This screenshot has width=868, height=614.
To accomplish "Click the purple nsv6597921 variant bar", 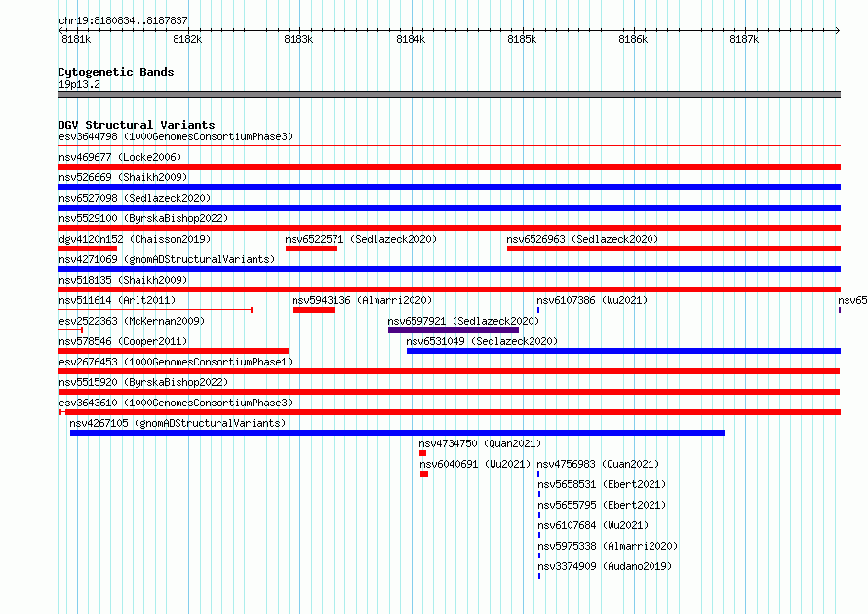I will point(454,330).
